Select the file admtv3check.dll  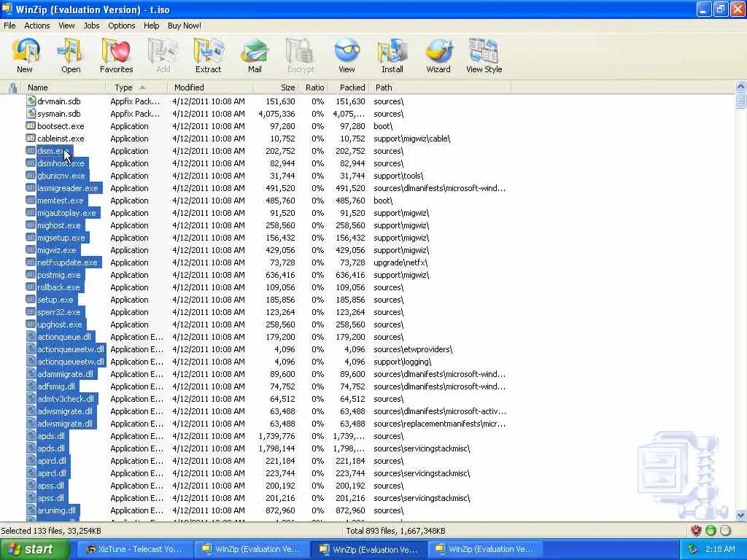[x=66, y=399]
